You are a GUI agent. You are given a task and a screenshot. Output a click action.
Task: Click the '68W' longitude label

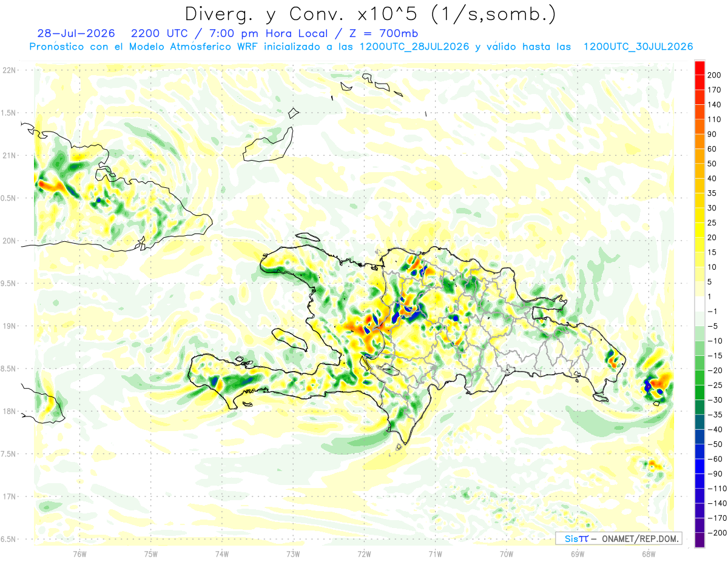(x=649, y=554)
